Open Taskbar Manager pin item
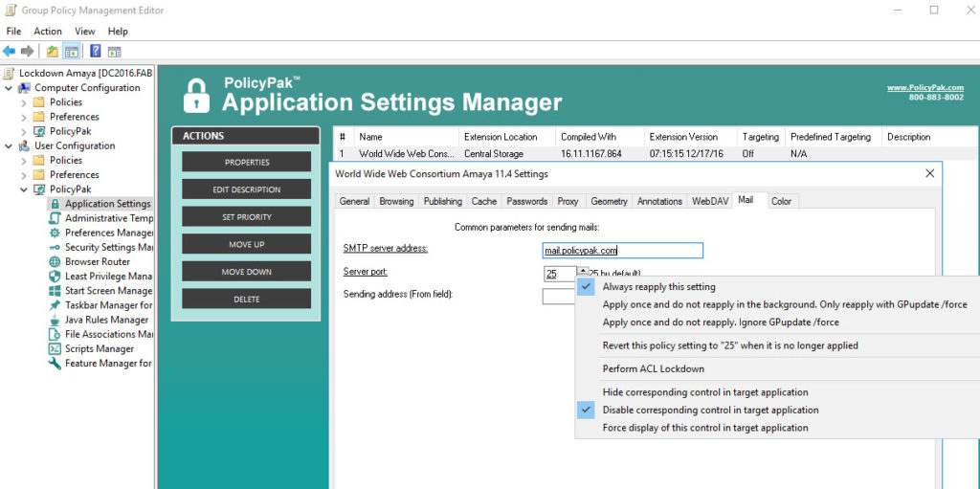This screenshot has width=980, height=489. (x=100, y=305)
